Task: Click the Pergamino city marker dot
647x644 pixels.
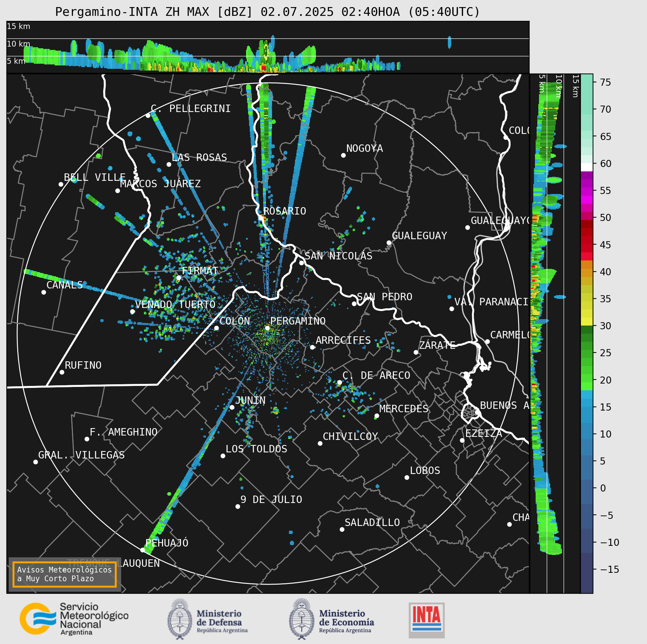Action: pyautogui.click(x=267, y=328)
